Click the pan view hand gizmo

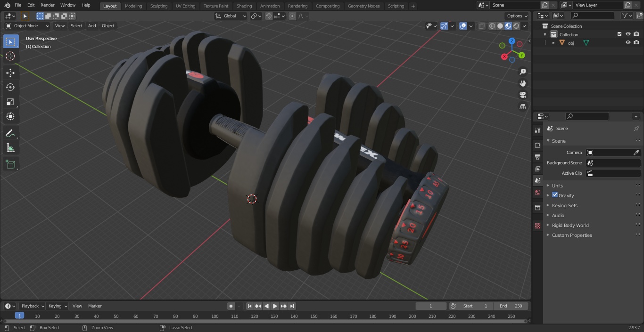[522, 83]
